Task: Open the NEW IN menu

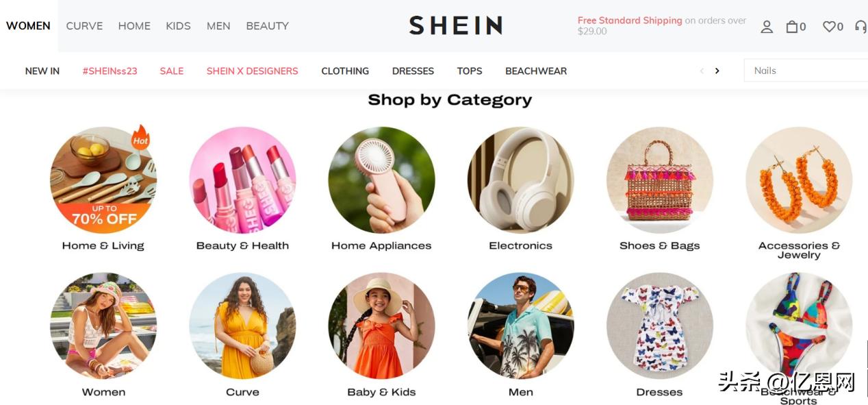Action: tap(42, 71)
